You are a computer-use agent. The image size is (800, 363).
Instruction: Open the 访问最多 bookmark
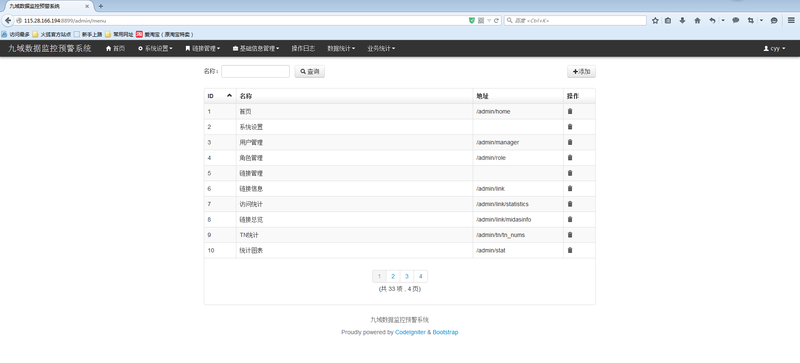pyautogui.click(x=15, y=35)
